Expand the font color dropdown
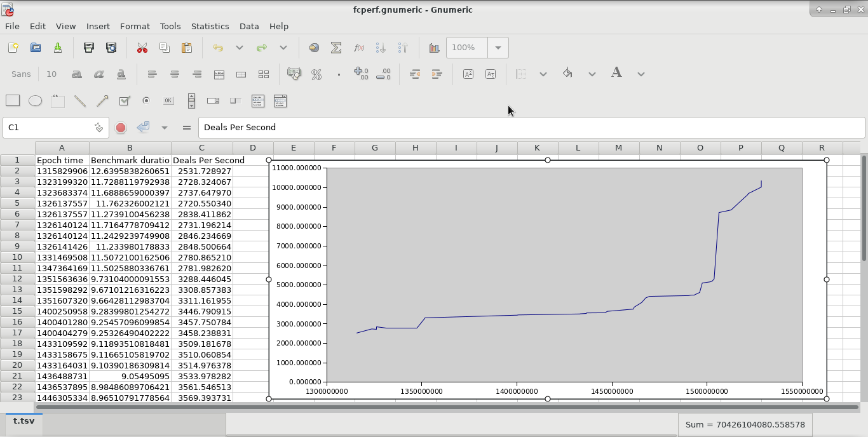Image resolution: width=868 pixels, height=437 pixels. point(641,74)
